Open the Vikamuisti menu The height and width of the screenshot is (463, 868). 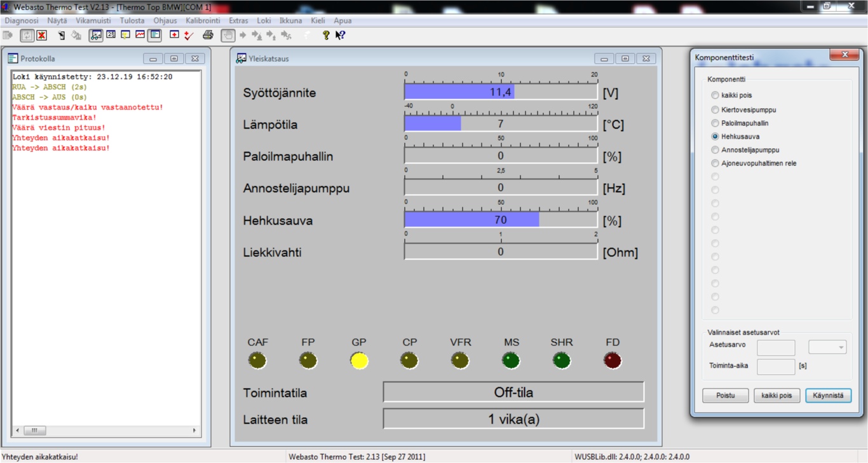click(93, 20)
